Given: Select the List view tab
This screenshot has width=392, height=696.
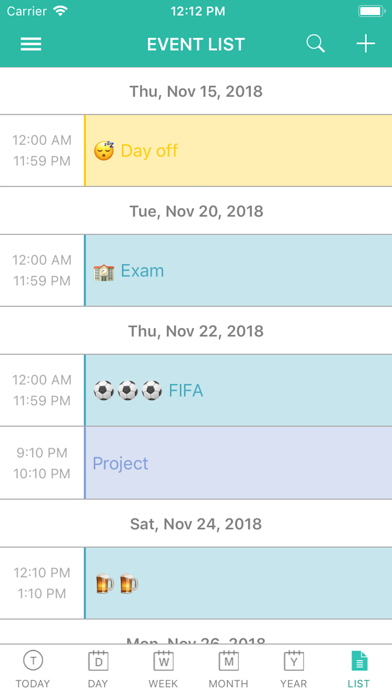Looking at the screenshot, I should coord(359,669).
